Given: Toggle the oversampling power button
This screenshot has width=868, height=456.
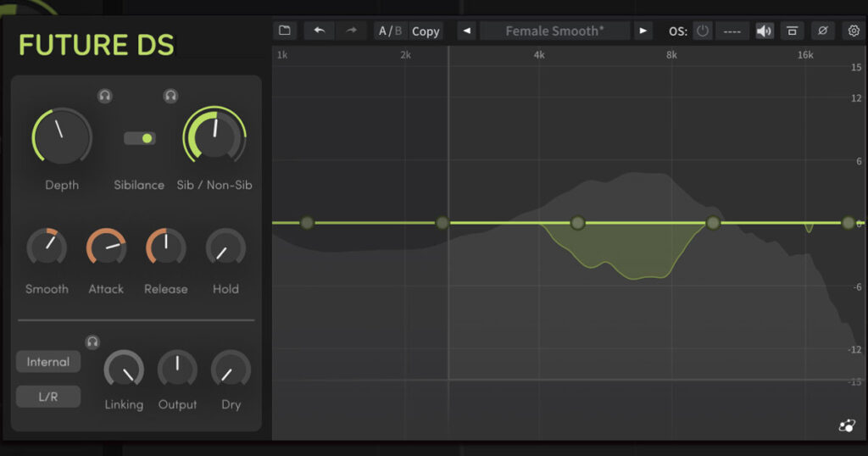Looking at the screenshot, I should tap(703, 31).
